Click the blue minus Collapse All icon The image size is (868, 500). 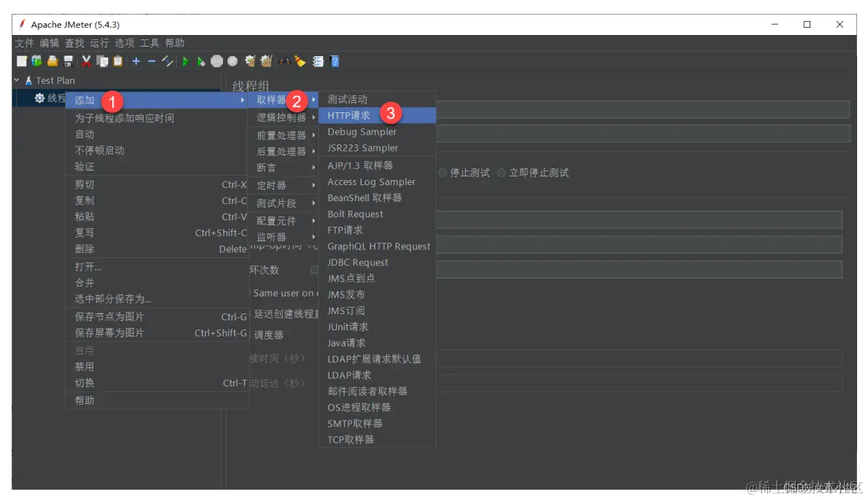(x=152, y=61)
